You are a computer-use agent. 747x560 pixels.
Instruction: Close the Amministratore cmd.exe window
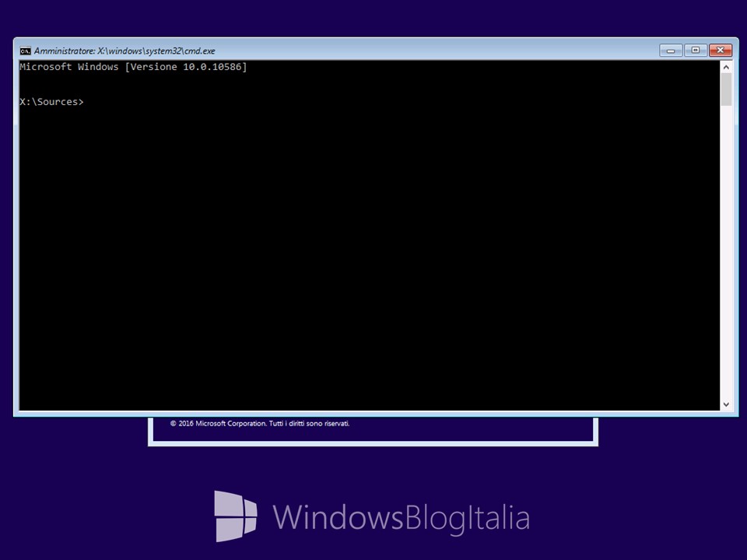point(721,51)
